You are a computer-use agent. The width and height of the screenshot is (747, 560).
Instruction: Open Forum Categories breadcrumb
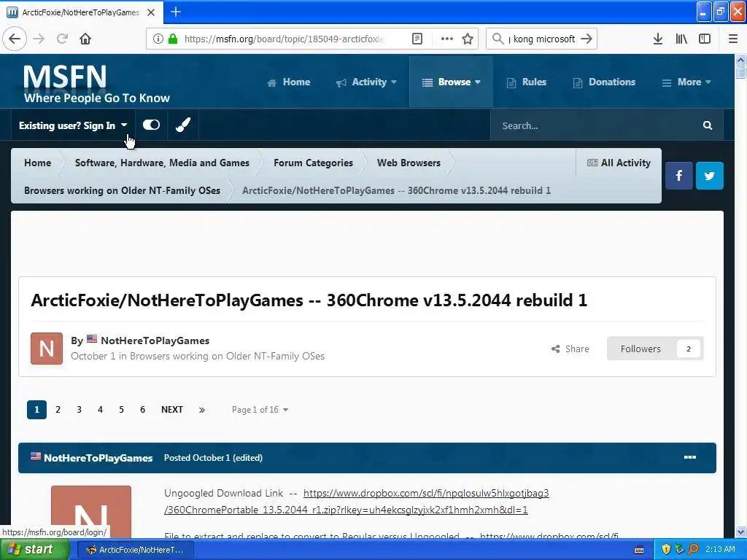[x=314, y=163]
